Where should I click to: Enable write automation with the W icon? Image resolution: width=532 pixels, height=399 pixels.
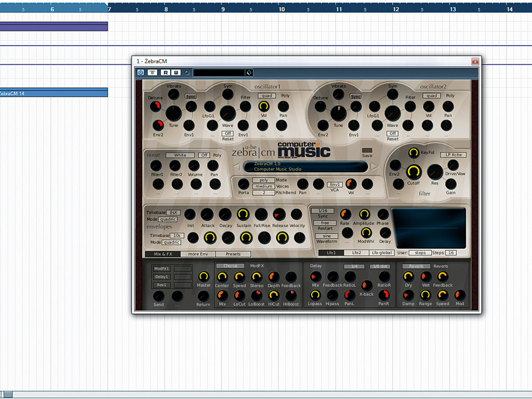[x=176, y=72]
